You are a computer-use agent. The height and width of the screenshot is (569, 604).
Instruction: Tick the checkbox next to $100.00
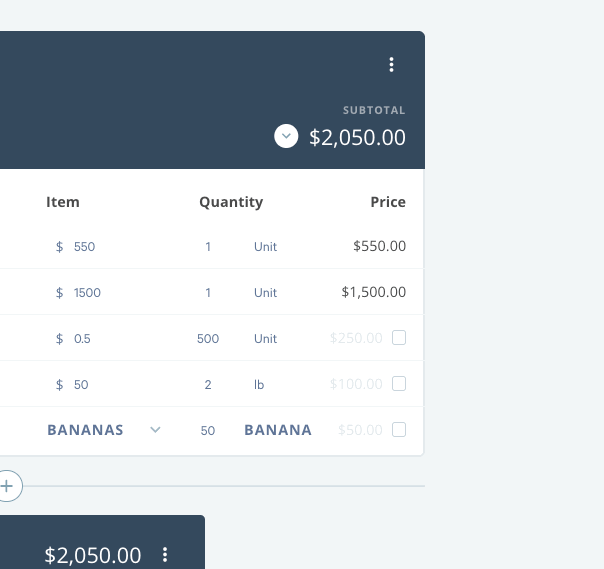point(399,384)
